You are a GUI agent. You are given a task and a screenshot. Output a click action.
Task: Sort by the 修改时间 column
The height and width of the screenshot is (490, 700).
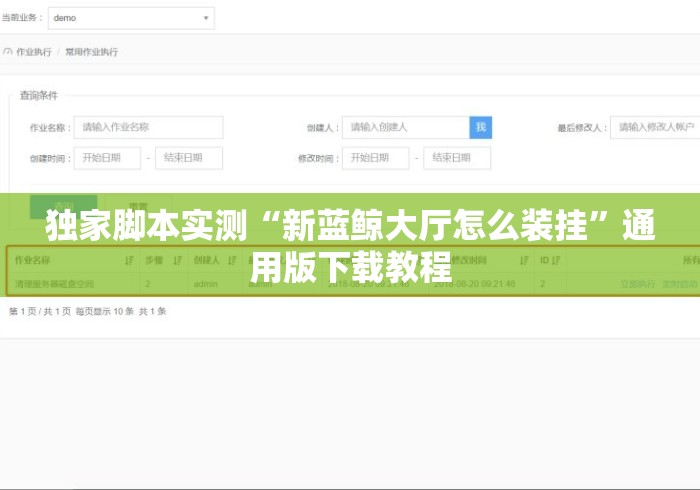click(x=524, y=260)
